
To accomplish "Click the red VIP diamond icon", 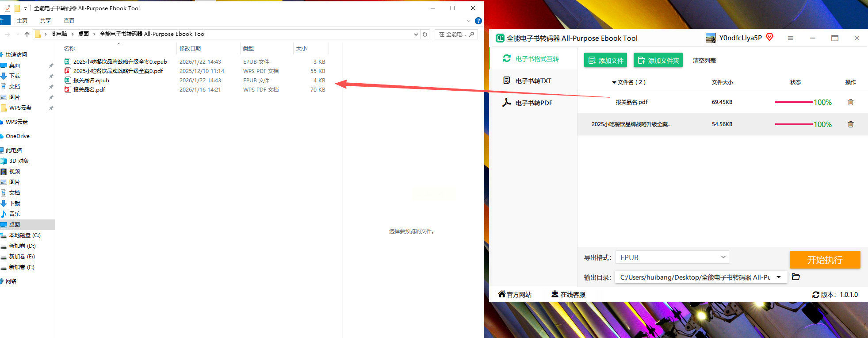I will [x=769, y=37].
